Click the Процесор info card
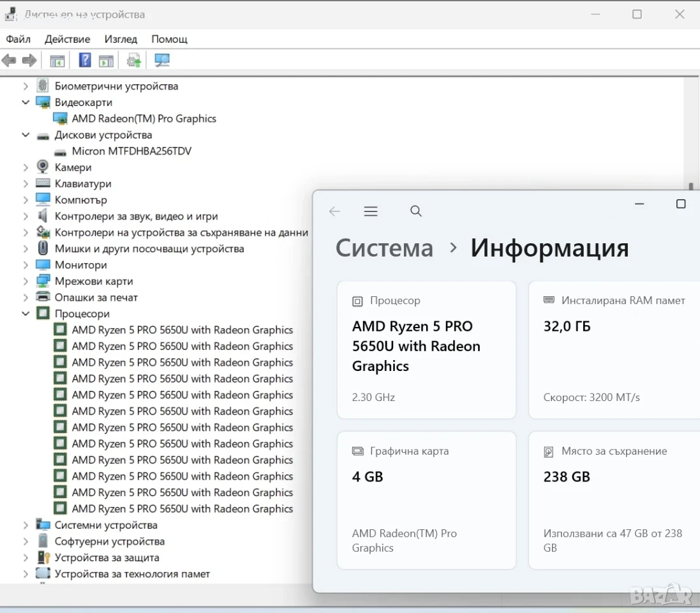Viewport: 700px width, 613px height. (x=426, y=350)
